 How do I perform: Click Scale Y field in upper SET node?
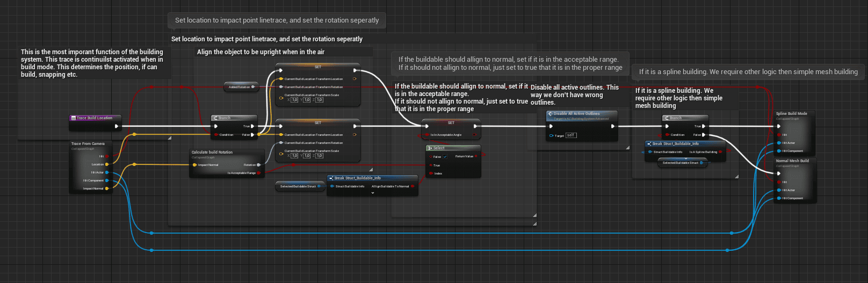point(307,100)
